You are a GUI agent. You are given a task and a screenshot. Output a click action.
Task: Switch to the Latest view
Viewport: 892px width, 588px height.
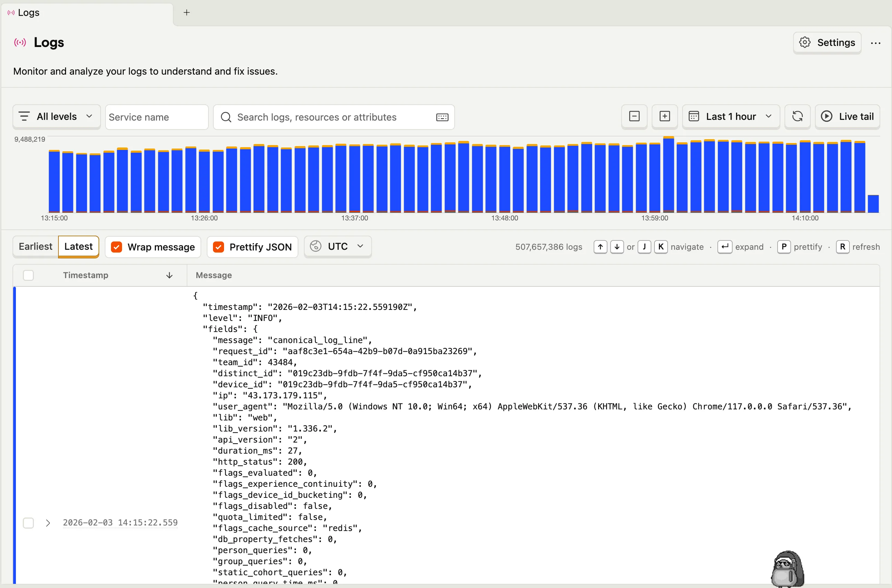point(78,246)
